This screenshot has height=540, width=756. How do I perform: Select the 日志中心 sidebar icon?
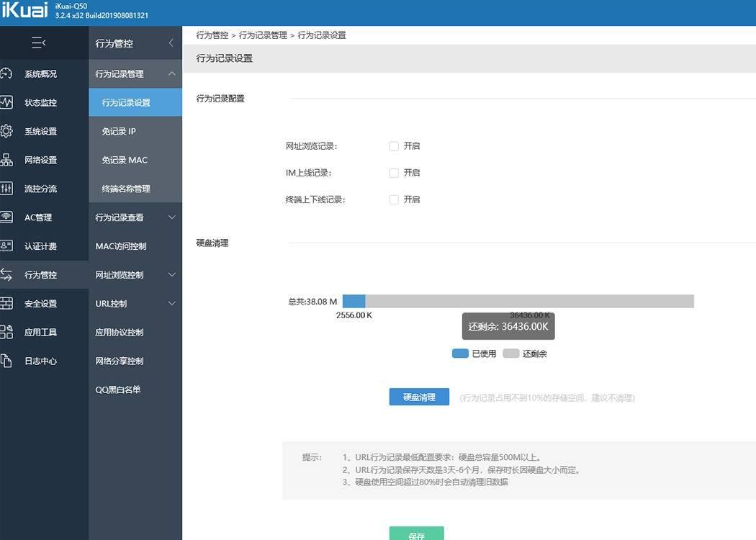tap(9, 361)
